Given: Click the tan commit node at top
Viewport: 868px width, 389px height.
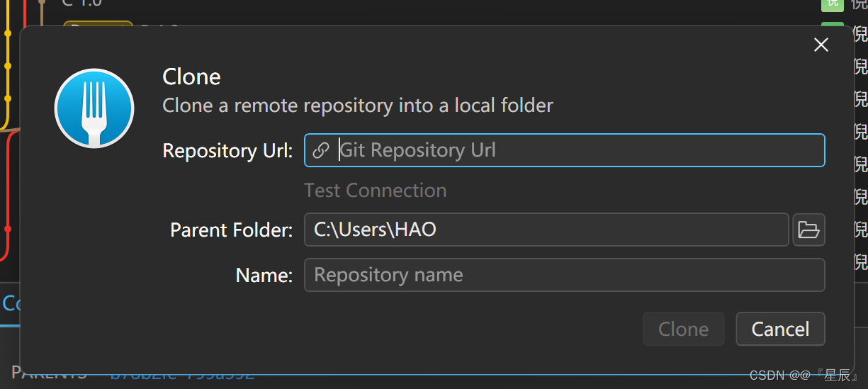Looking at the screenshot, I should click(x=41, y=3).
